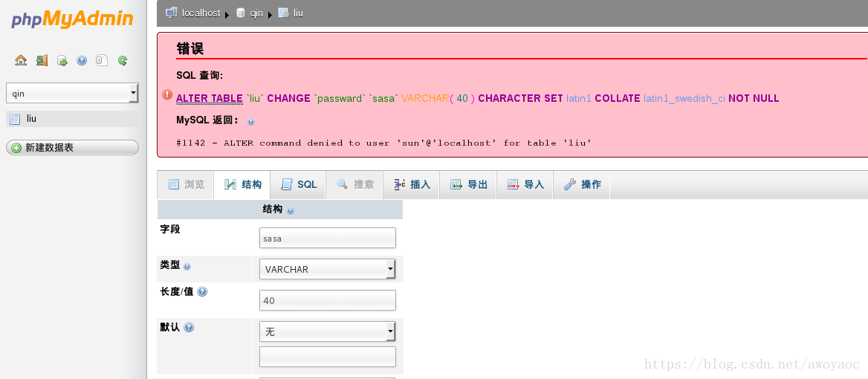Image resolution: width=868 pixels, height=379 pixels.
Task: Open the SQL tab
Action: (x=299, y=185)
